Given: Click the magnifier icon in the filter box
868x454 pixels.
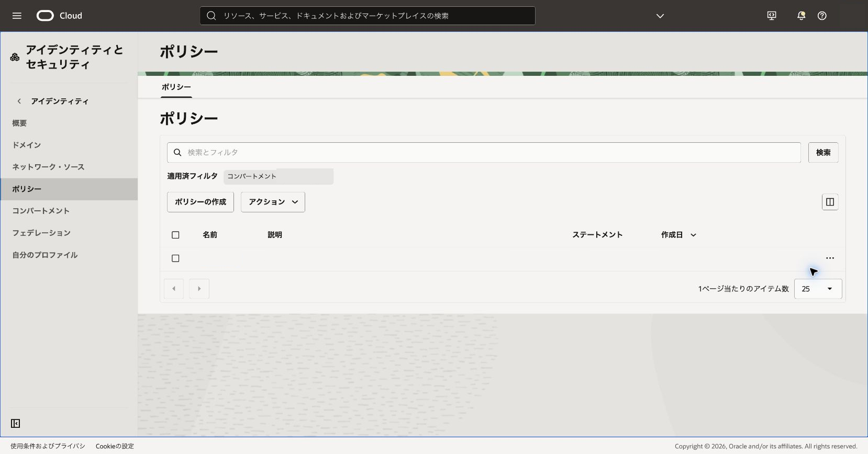Looking at the screenshot, I should click(177, 152).
